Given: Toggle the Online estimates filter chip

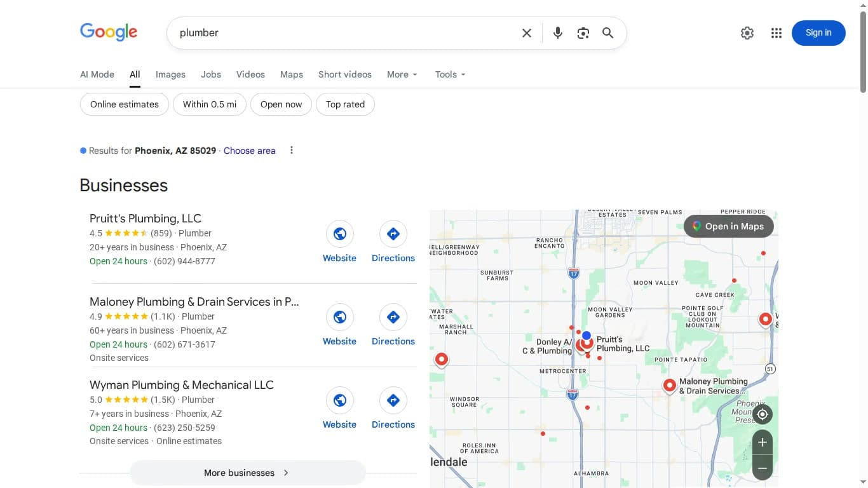Looking at the screenshot, I should [125, 104].
